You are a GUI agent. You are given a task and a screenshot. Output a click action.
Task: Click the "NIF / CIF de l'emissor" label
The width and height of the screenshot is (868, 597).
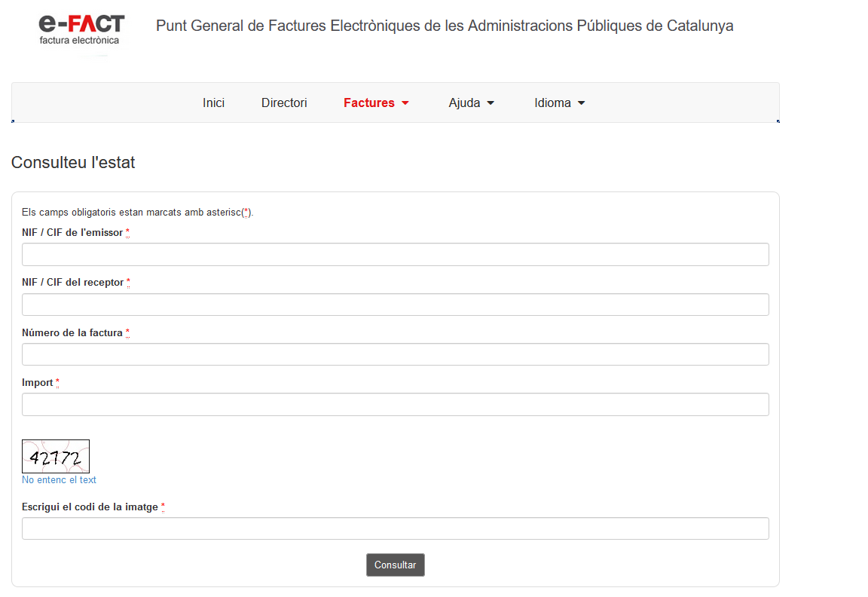click(72, 233)
